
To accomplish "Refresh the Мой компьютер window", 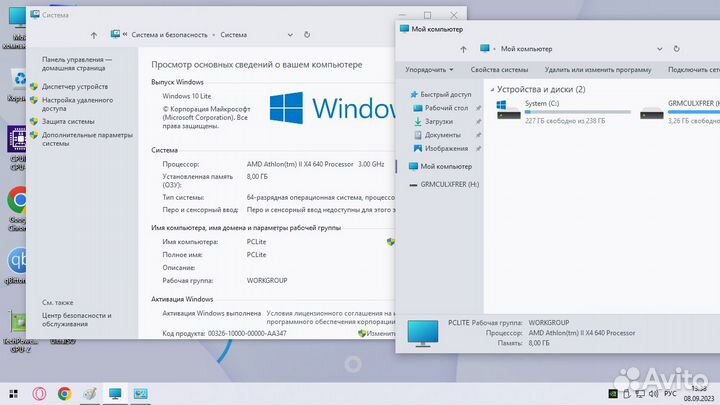I will [676, 49].
